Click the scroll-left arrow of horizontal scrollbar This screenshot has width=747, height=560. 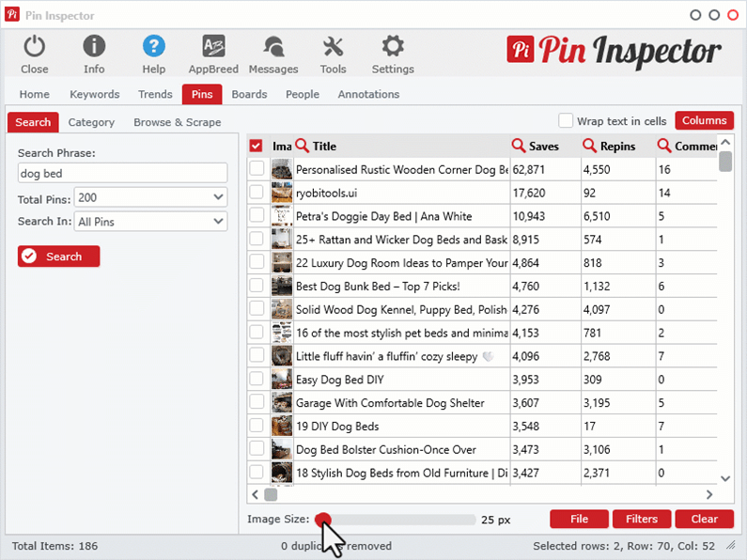255,494
